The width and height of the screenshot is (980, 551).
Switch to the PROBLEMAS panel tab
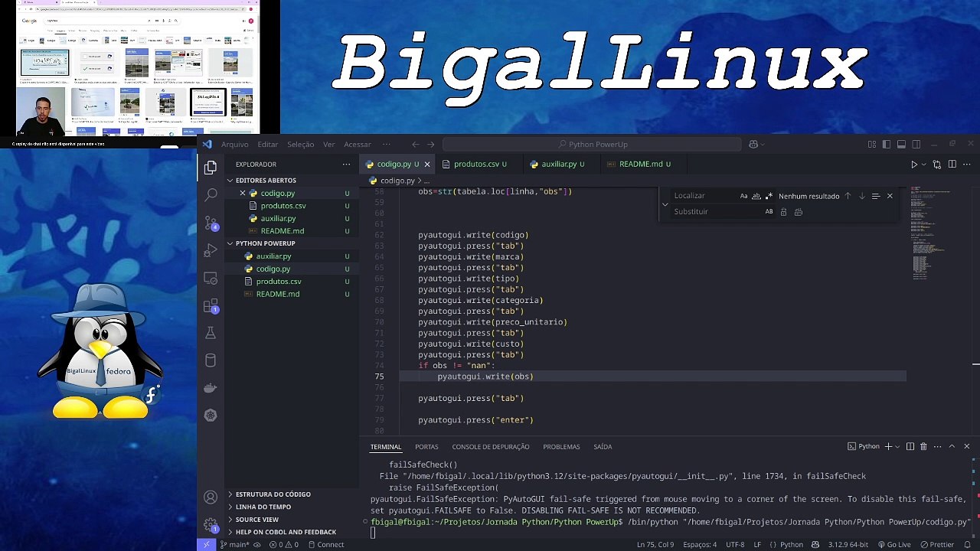(561, 447)
